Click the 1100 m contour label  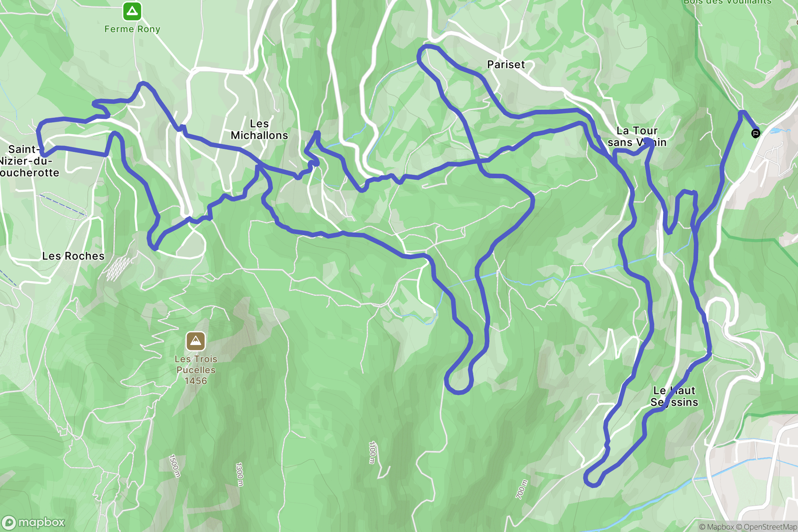[372, 452]
